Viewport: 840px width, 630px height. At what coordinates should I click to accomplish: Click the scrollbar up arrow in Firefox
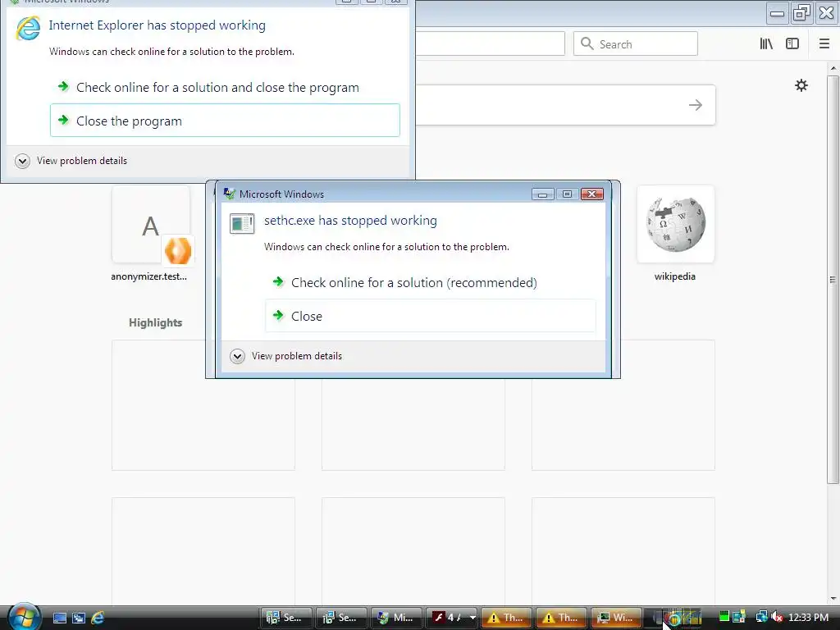pos(833,68)
